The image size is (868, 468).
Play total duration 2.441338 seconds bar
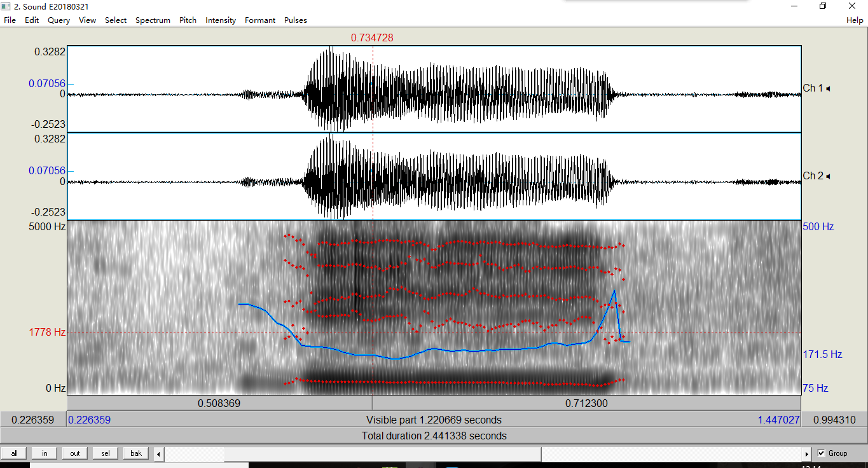[x=434, y=436]
